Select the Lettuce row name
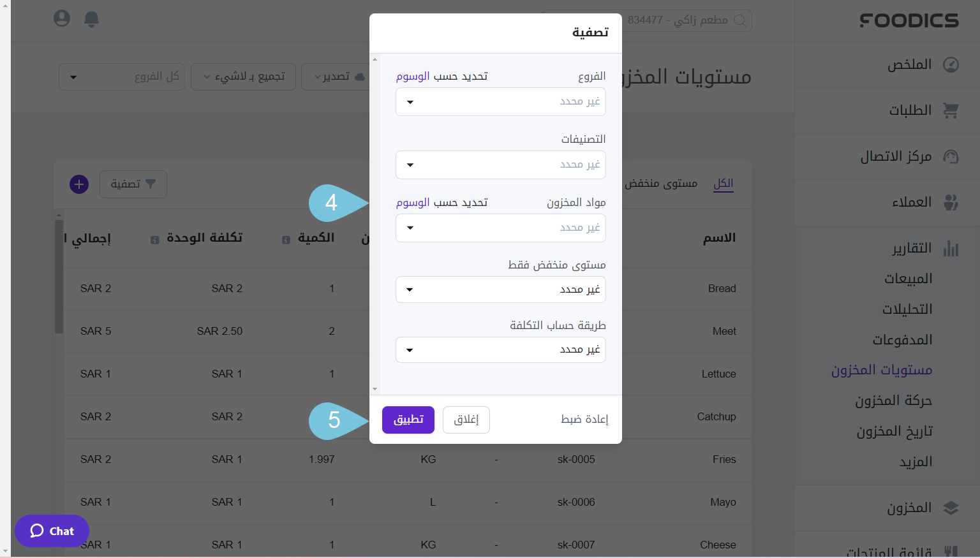Viewport: 980px width, 558px height. 719,374
